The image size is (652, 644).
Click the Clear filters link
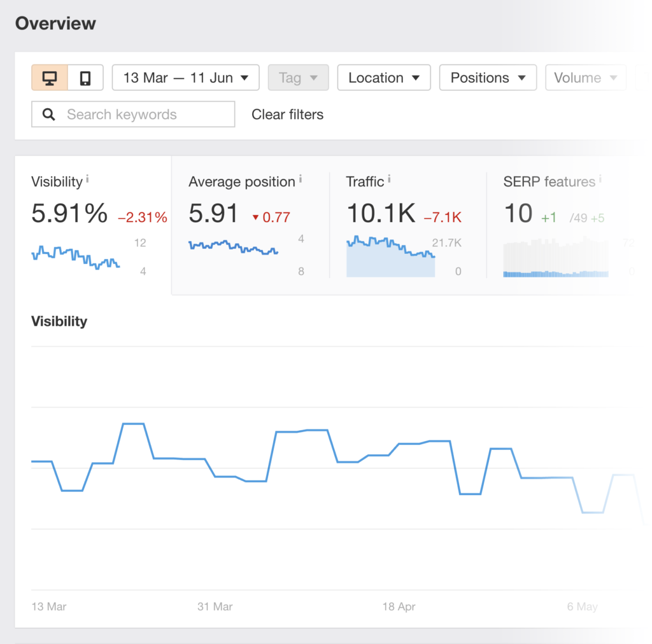287,115
